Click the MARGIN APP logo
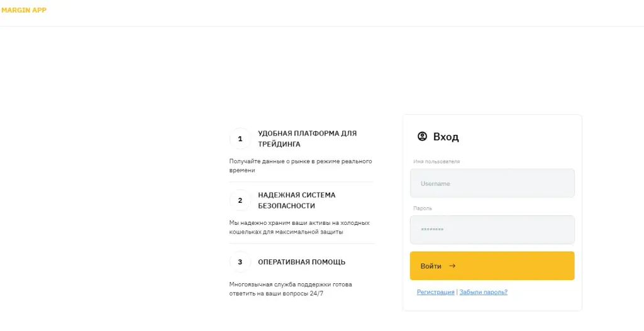644x331 pixels. click(x=24, y=10)
